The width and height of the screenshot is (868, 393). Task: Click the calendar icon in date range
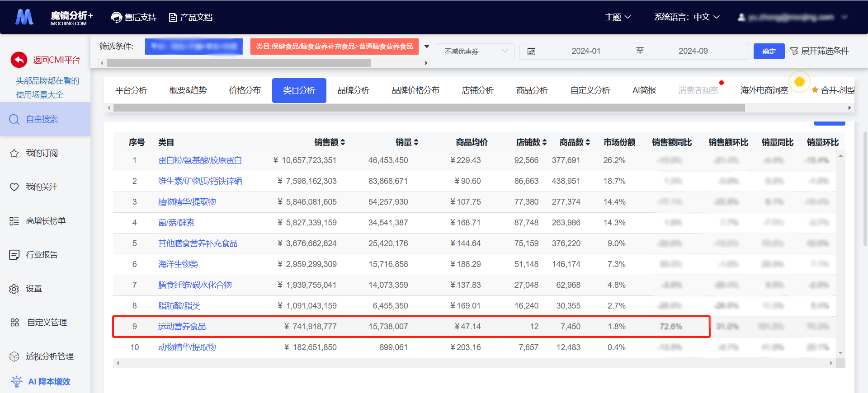pos(531,51)
